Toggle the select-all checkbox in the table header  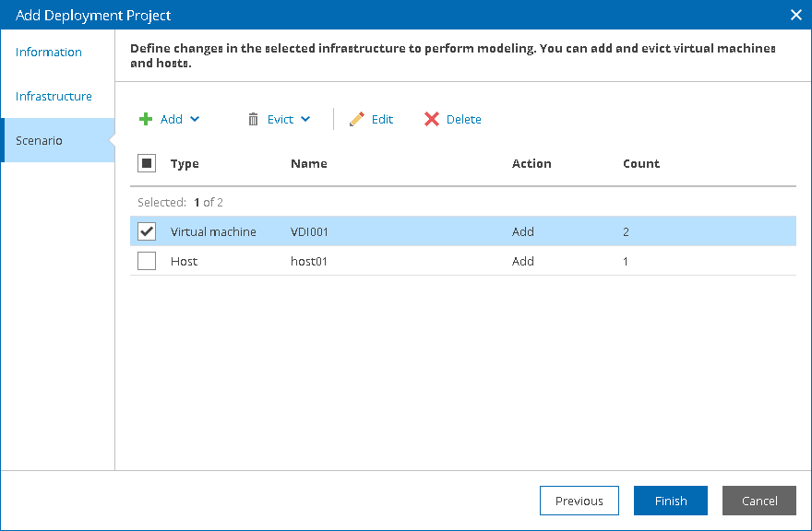147,163
